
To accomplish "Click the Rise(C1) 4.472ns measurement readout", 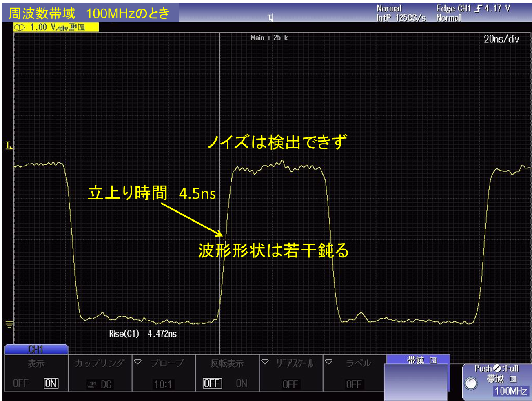I will [x=143, y=334].
